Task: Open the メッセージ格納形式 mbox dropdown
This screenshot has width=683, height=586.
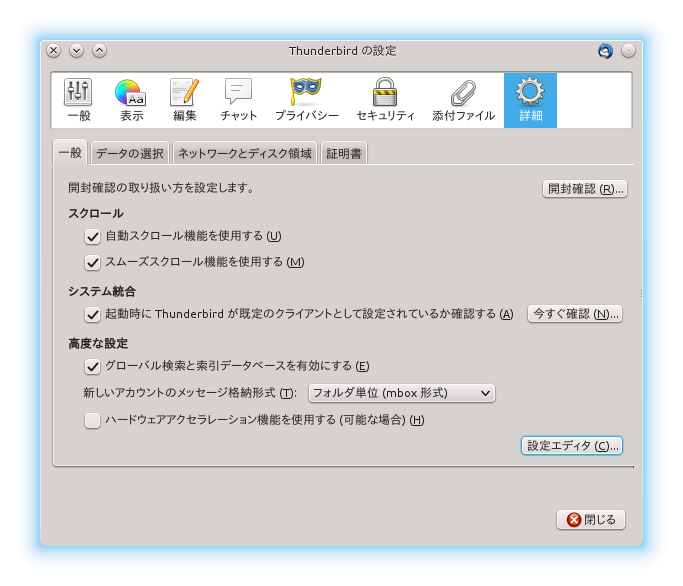Action: point(402,393)
